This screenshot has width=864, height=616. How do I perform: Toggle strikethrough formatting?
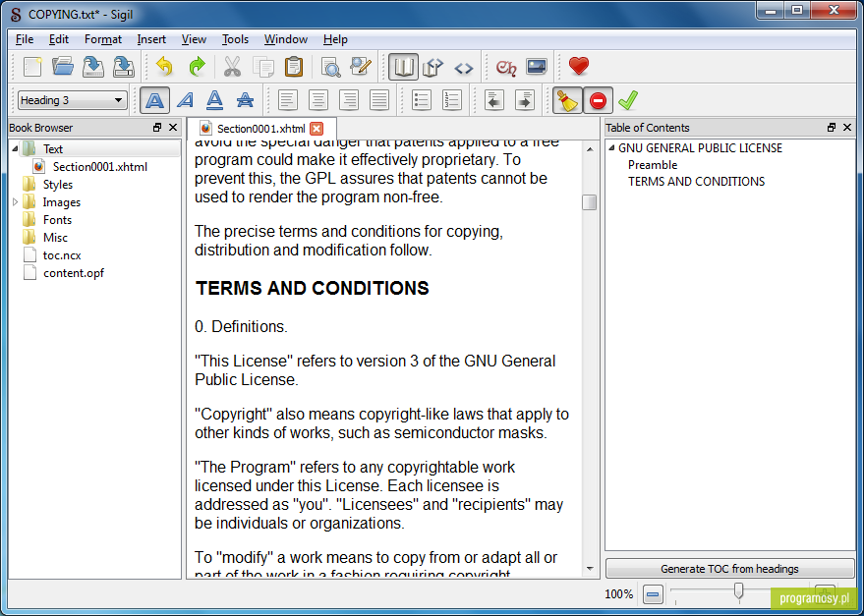(245, 100)
